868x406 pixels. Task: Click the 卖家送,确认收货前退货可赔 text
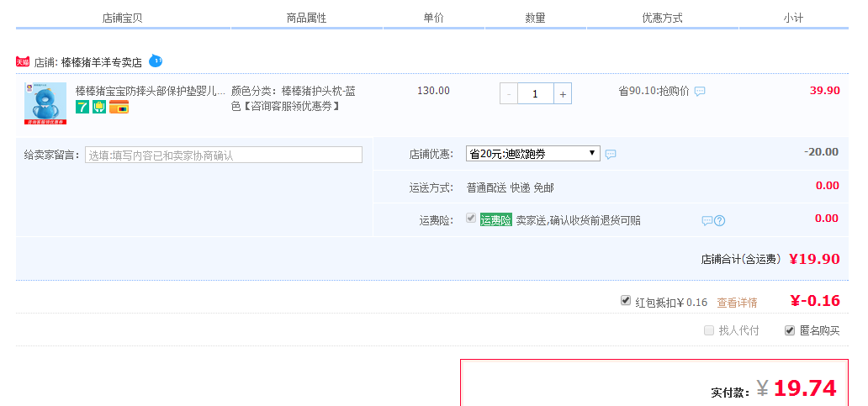pos(579,220)
